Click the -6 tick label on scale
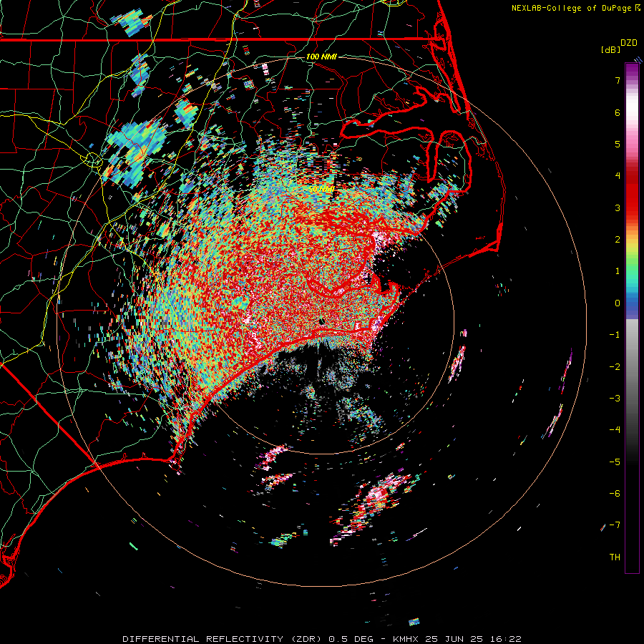The width and height of the screenshot is (644, 644). pyautogui.click(x=615, y=494)
